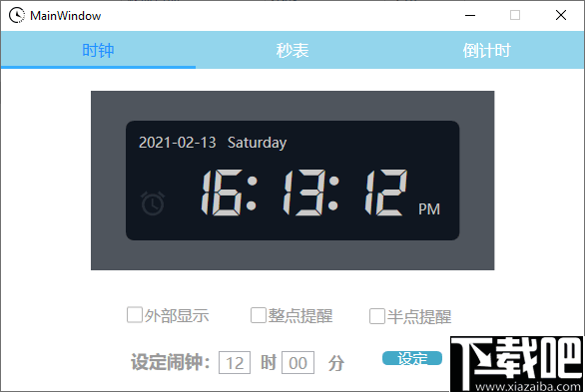Open the 秒表 stopwatch tab

click(292, 50)
